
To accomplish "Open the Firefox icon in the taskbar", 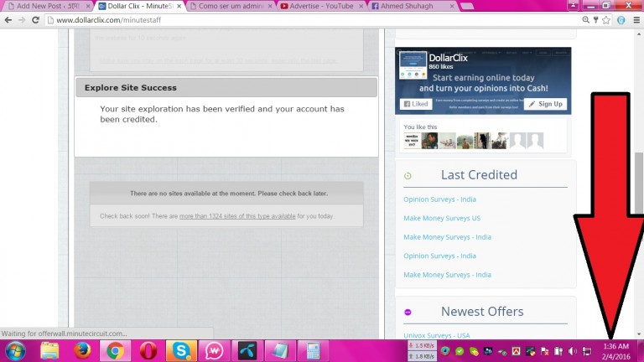I will click(82, 350).
